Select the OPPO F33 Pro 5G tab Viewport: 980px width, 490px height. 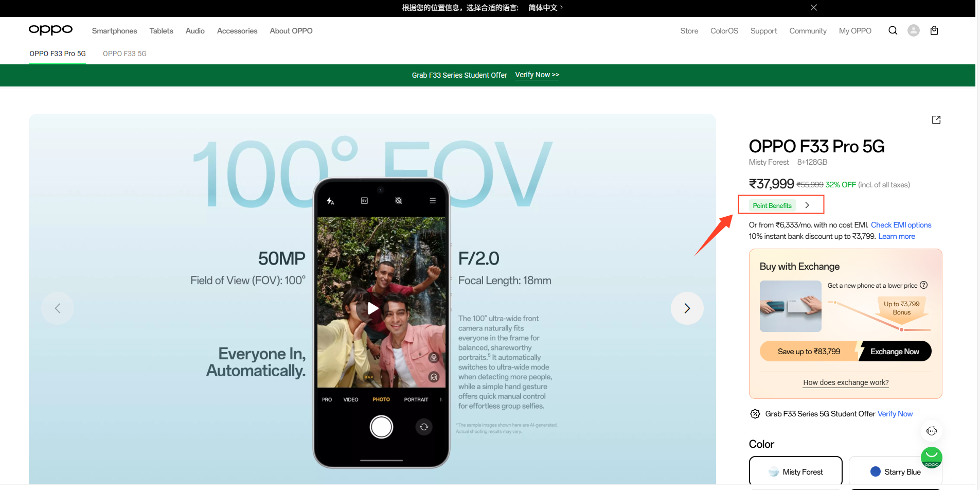58,54
